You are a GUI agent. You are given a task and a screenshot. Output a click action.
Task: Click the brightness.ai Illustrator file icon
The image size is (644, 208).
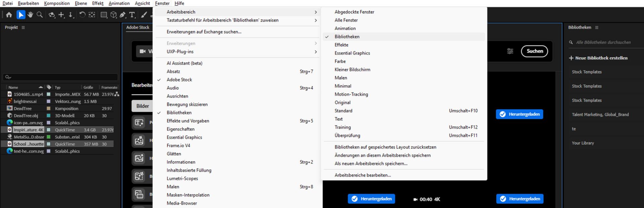point(10,101)
